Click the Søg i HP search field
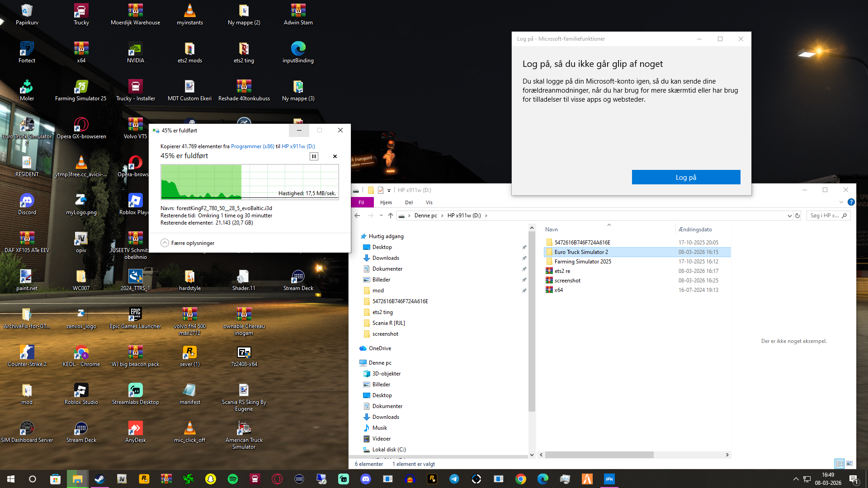This screenshot has width=868, height=488. point(824,216)
